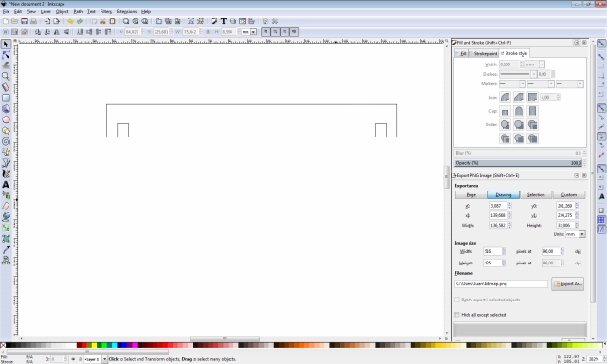
Task: Click the Custom export area button
Action: tap(569, 195)
